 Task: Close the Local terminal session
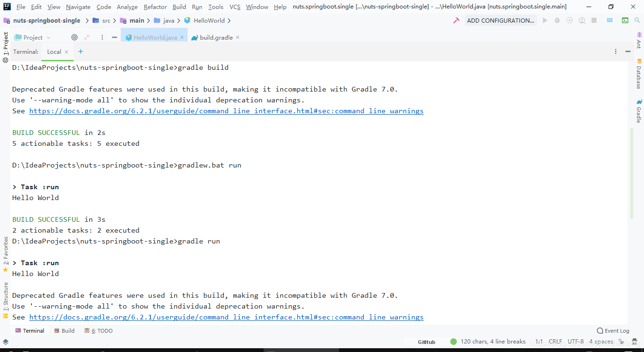pyautogui.click(x=66, y=52)
